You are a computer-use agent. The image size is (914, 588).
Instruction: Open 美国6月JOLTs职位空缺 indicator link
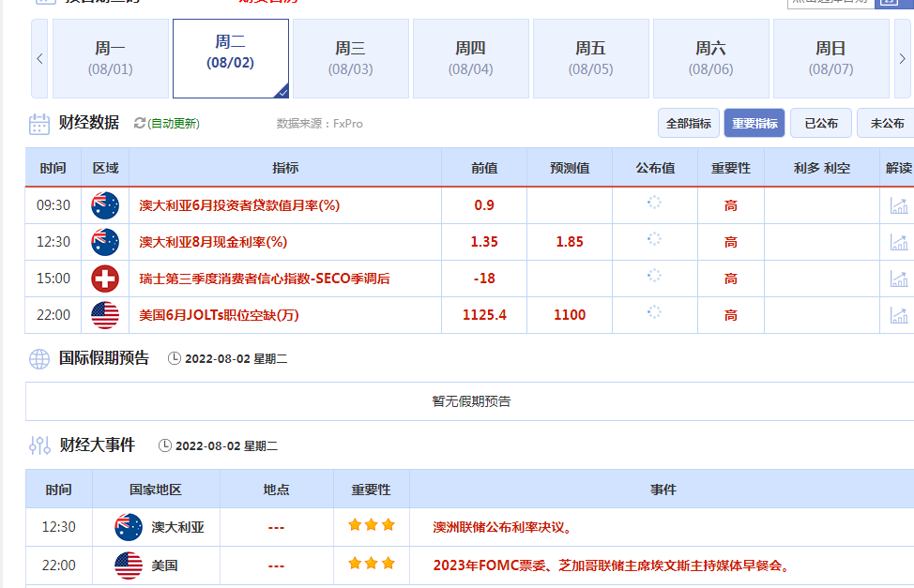pos(219,315)
